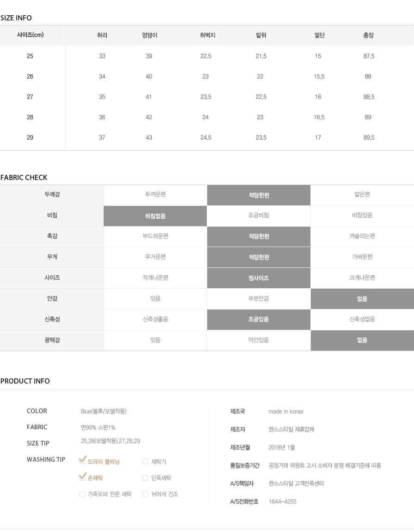Screen dimensions: 414x532
Task: Select the 엉덩이 column header
Action: tap(150, 35)
